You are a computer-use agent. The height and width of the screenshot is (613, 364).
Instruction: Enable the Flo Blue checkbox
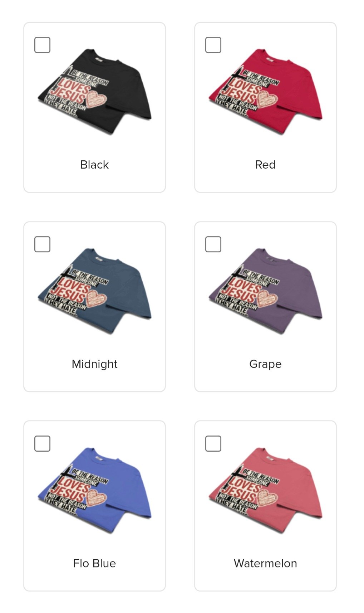42,444
